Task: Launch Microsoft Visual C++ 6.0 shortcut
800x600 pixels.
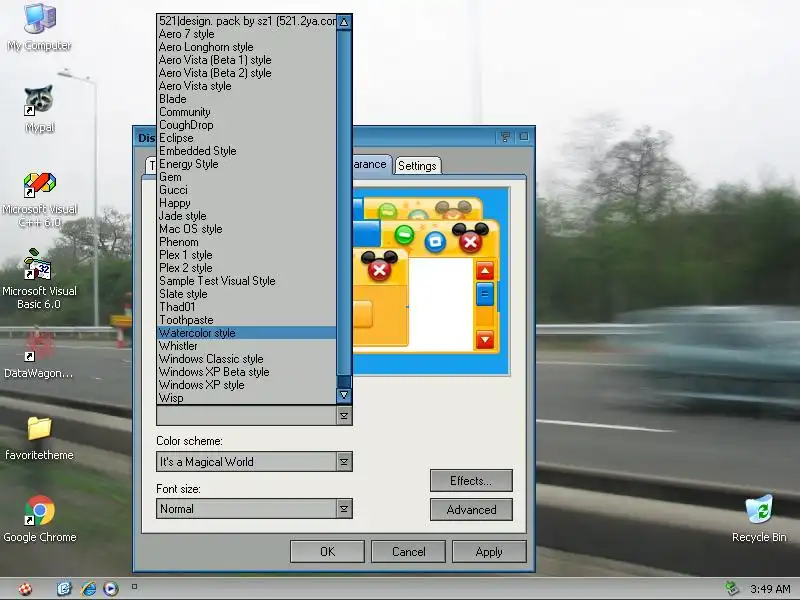Action: [39, 199]
